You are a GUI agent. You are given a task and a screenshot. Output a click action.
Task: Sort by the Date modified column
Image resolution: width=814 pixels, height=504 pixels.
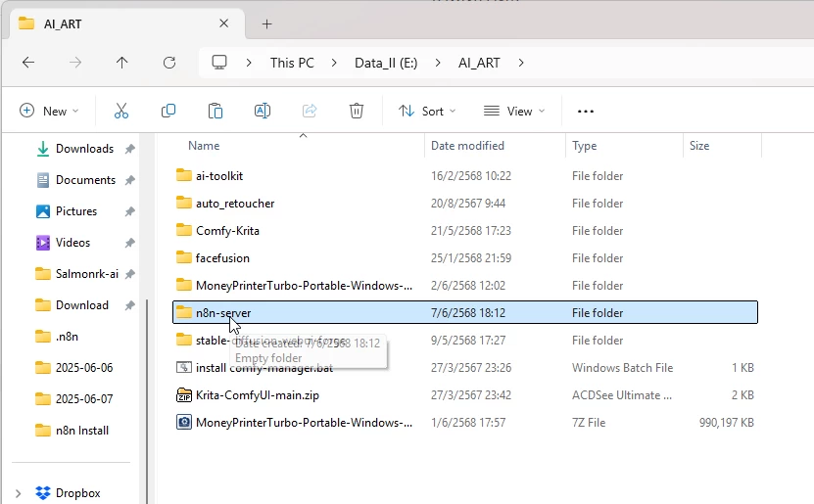[467, 146]
